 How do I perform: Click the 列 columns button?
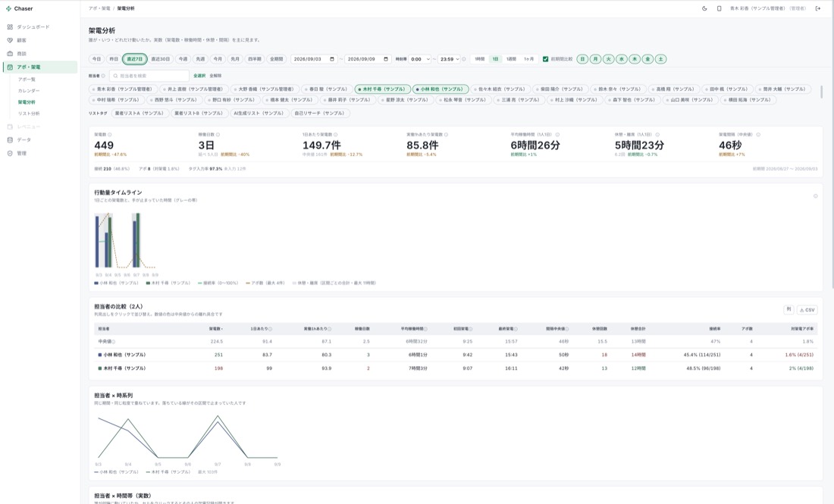click(x=789, y=310)
